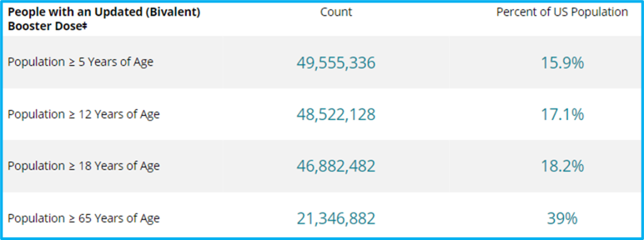This screenshot has height=240, width=644.
Task: Select the "Percent of US Population" column header
Action: click(x=562, y=12)
